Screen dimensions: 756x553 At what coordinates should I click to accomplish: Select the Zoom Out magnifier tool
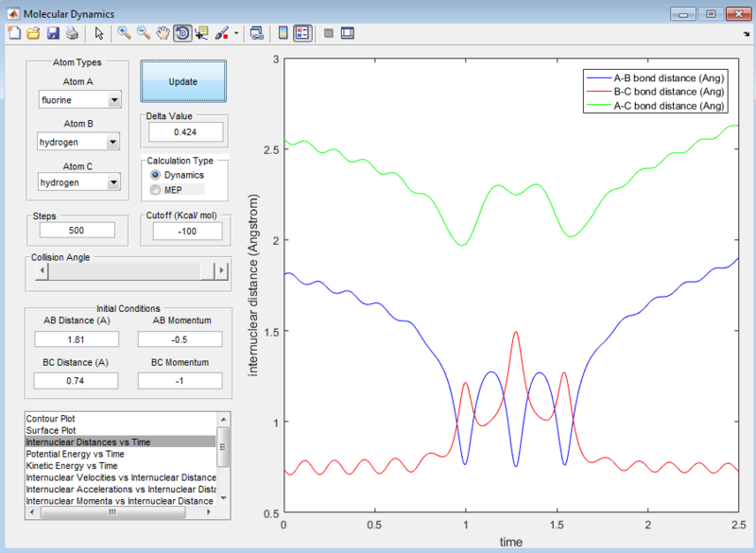click(x=144, y=33)
